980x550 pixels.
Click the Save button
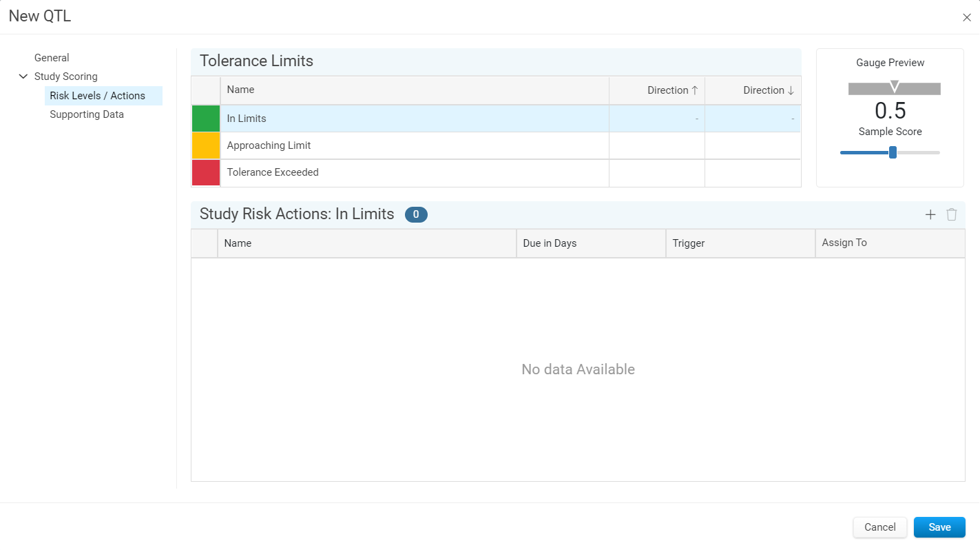tap(939, 527)
